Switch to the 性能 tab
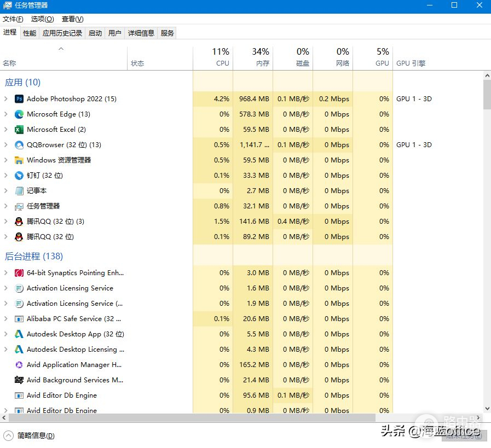Screen dimensions: 491x448 [30, 33]
